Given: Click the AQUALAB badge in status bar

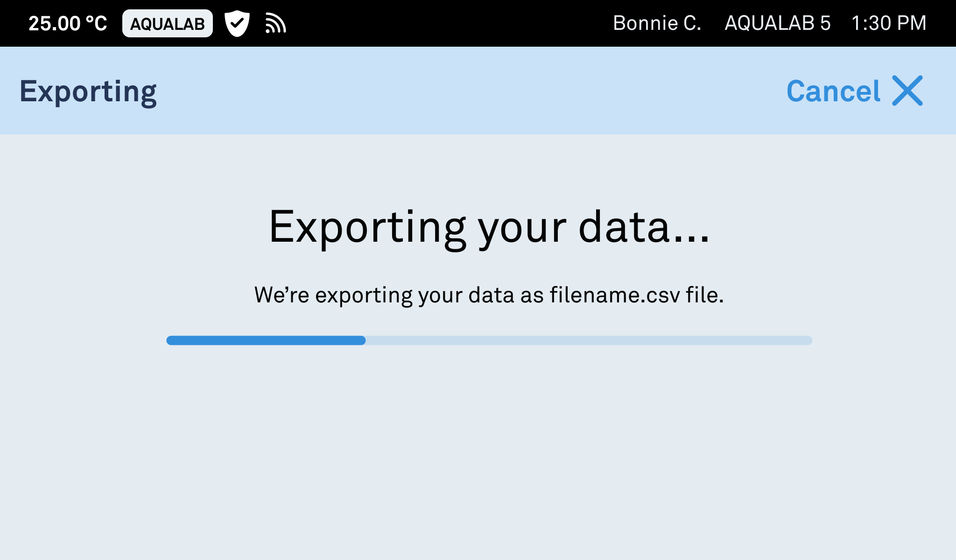Looking at the screenshot, I should coord(168,23).
